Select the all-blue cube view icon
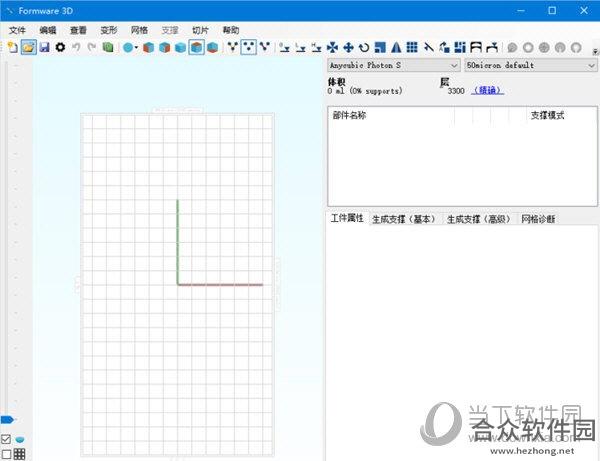Screen dimensions: 600x461 [180, 47]
